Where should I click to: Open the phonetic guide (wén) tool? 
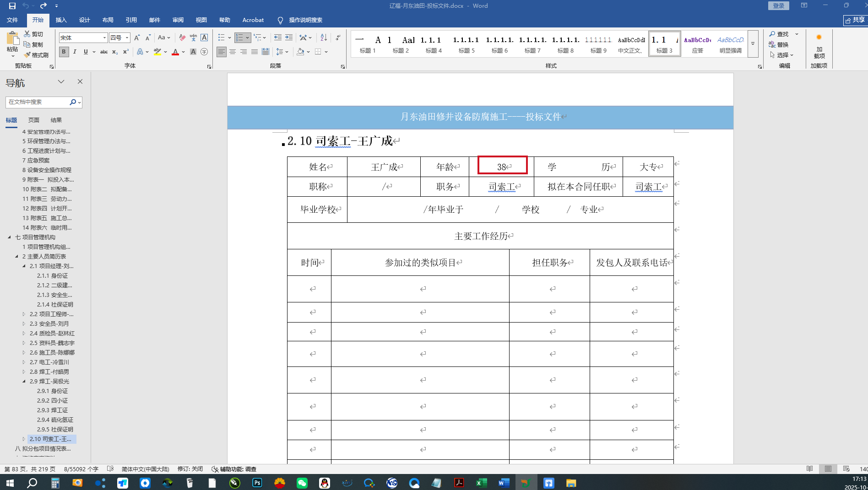(x=193, y=38)
